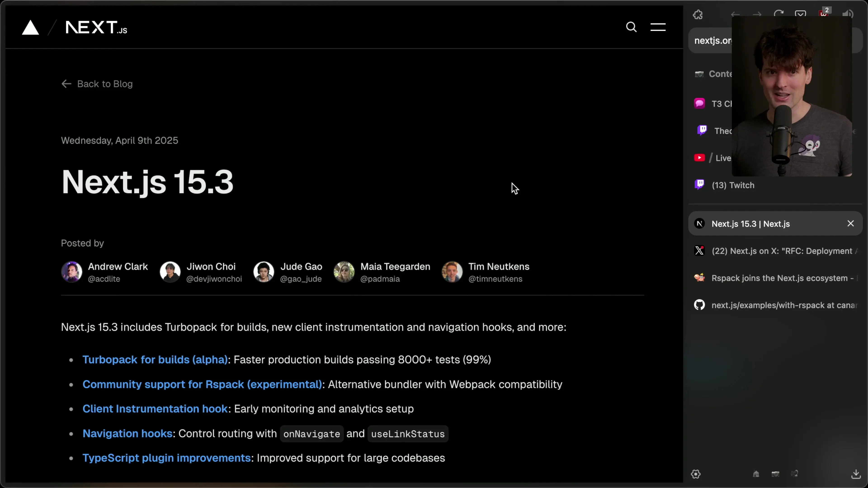The image size is (868, 488).
Task: Click the Wednesday, April 9th 2025 date
Action: (120, 141)
